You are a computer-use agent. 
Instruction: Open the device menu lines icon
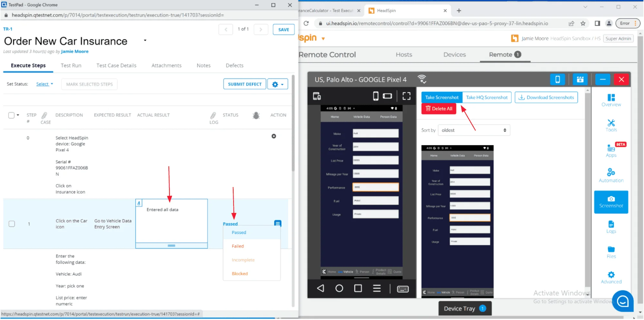click(x=377, y=288)
